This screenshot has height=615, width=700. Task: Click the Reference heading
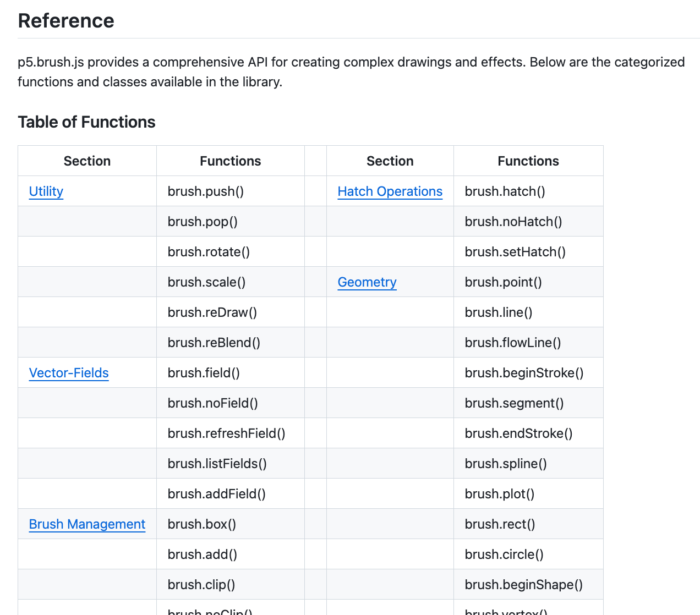coord(66,21)
